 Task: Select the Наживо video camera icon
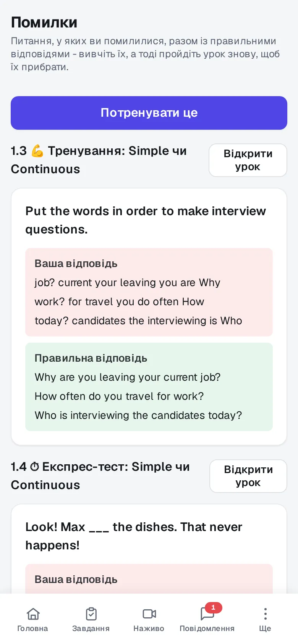click(149, 613)
